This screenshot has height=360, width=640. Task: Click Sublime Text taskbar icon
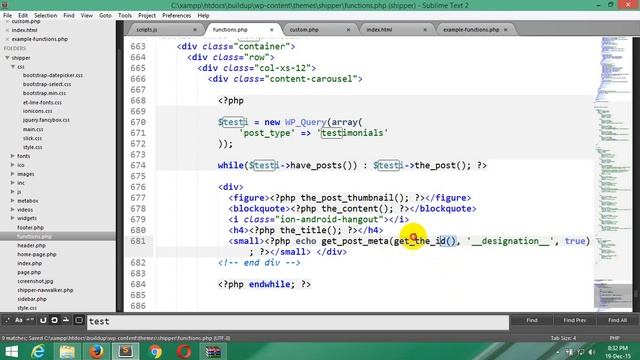coord(126,351)
